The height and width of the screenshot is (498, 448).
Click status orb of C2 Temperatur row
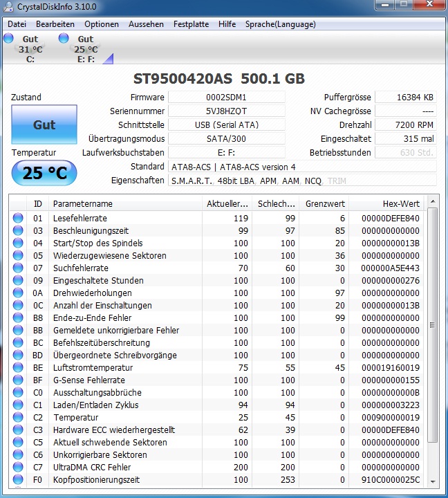18,417
